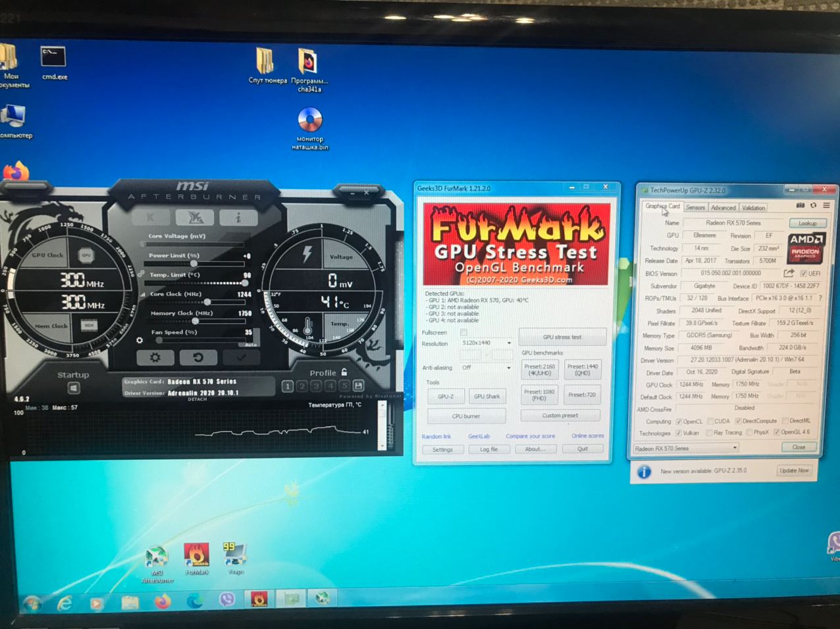Select the Graphics Card tab in GPU-Z
The width and height of the screenshot is (840, 629).
pos(662,206)
